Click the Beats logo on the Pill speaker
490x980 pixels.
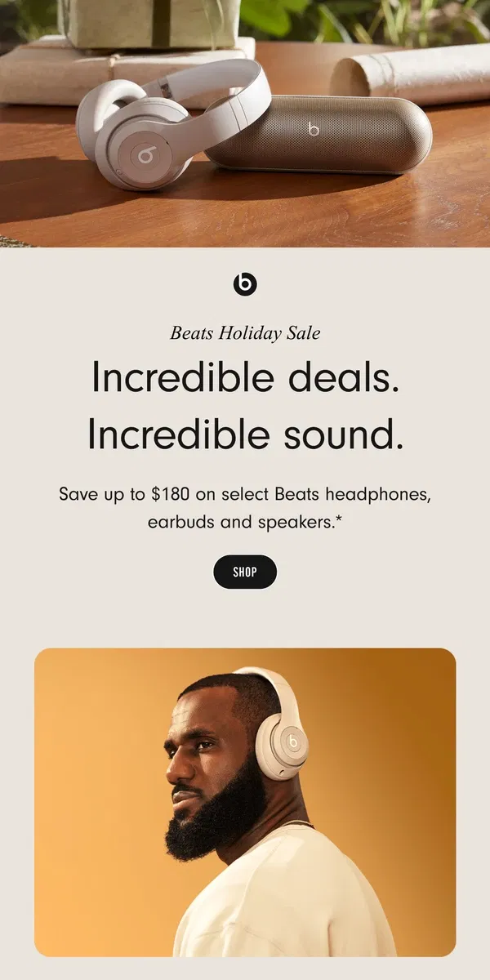pos(314,128)
